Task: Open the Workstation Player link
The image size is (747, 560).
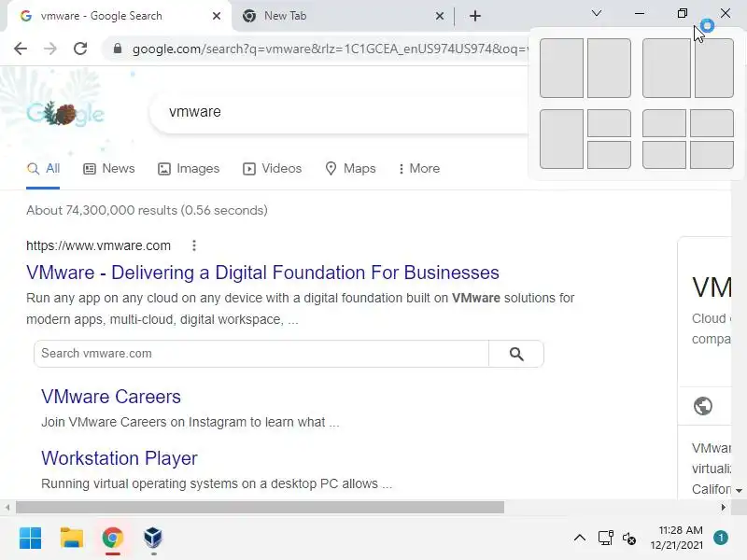Action: 120,458
